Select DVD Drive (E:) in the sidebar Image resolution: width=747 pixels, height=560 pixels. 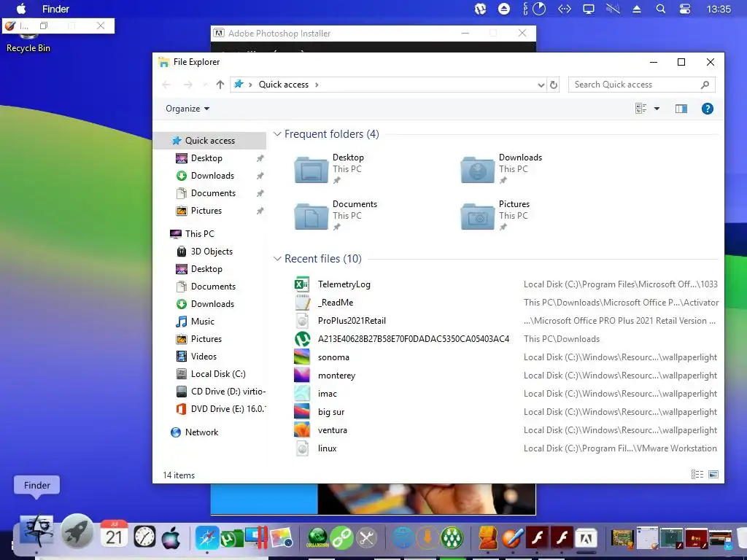pos(221,408)
